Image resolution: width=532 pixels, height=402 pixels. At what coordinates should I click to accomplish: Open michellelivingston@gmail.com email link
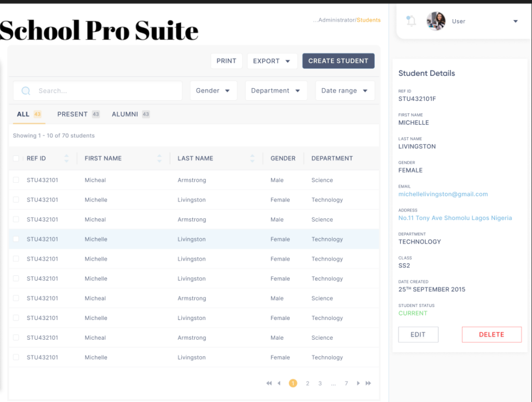coord(443,194)
